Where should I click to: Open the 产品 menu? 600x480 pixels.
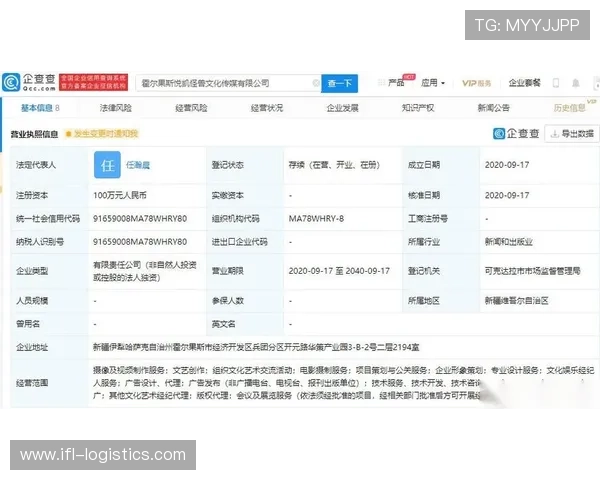coord(396,83)
